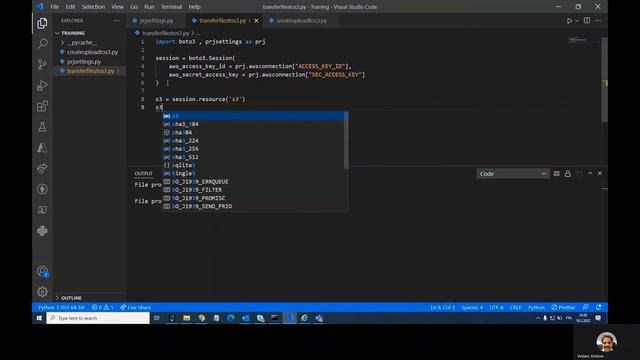Open the lightning bolt view in activity bar
Image resolution: width=640 pixels, height=360 pixels.
click(42, 189)
